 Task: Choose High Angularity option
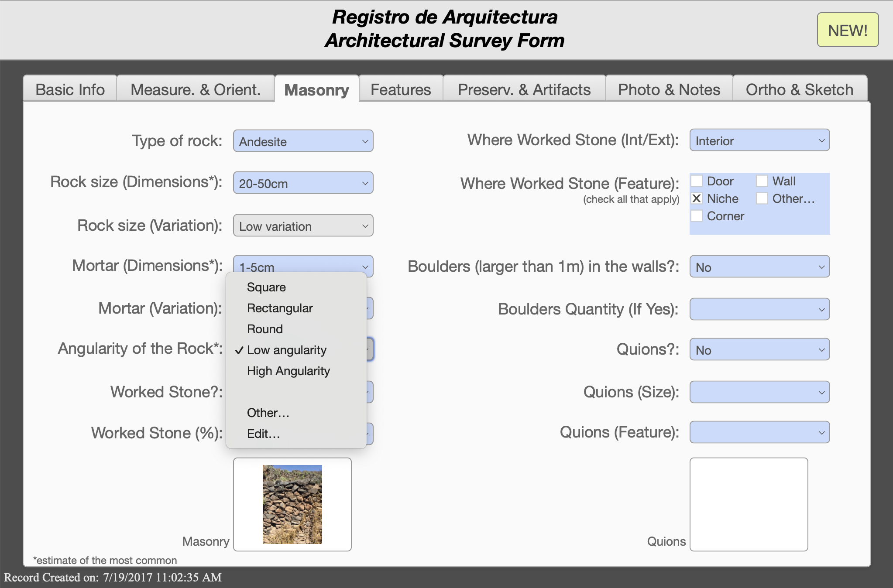tap(288, 371)
